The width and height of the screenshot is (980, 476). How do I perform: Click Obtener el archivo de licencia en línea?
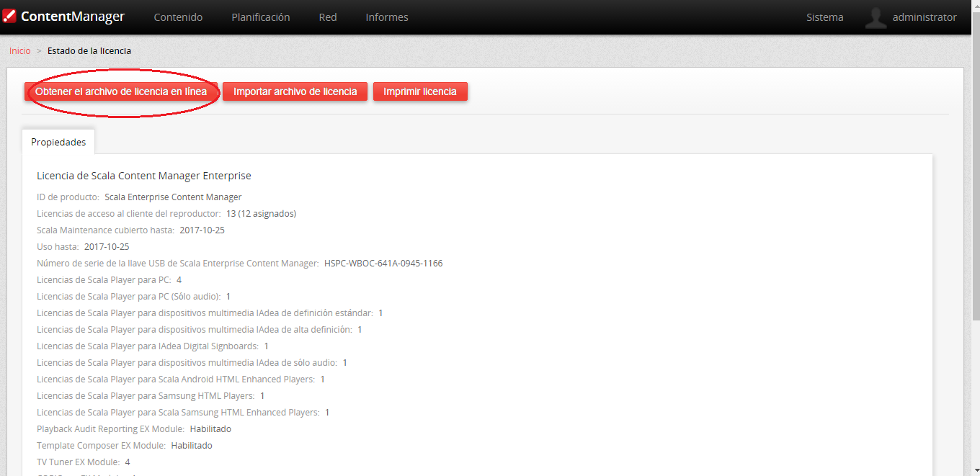click(x=121, y=91)
